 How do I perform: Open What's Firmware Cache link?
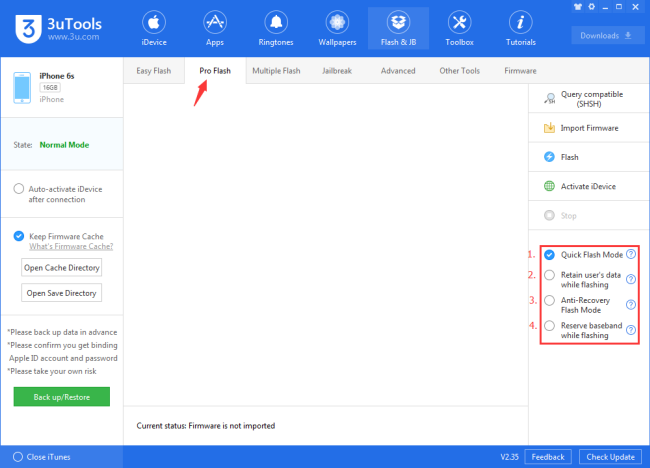(70, 247)
